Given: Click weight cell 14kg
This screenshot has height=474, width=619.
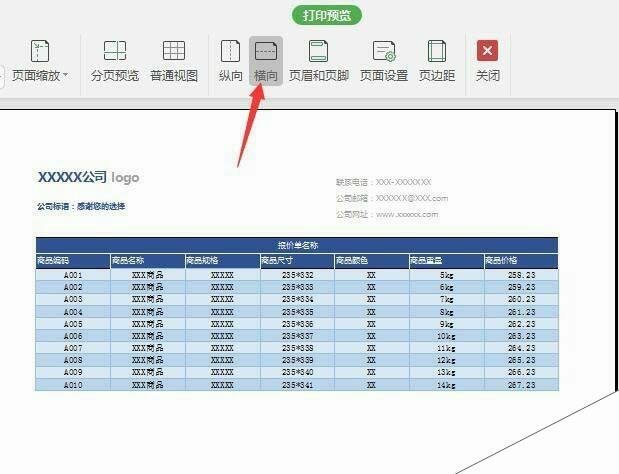Looking at the screenshot, I should 446,385.
